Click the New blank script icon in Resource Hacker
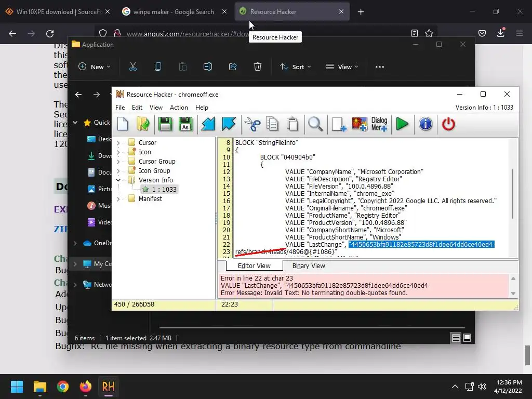 123,124
